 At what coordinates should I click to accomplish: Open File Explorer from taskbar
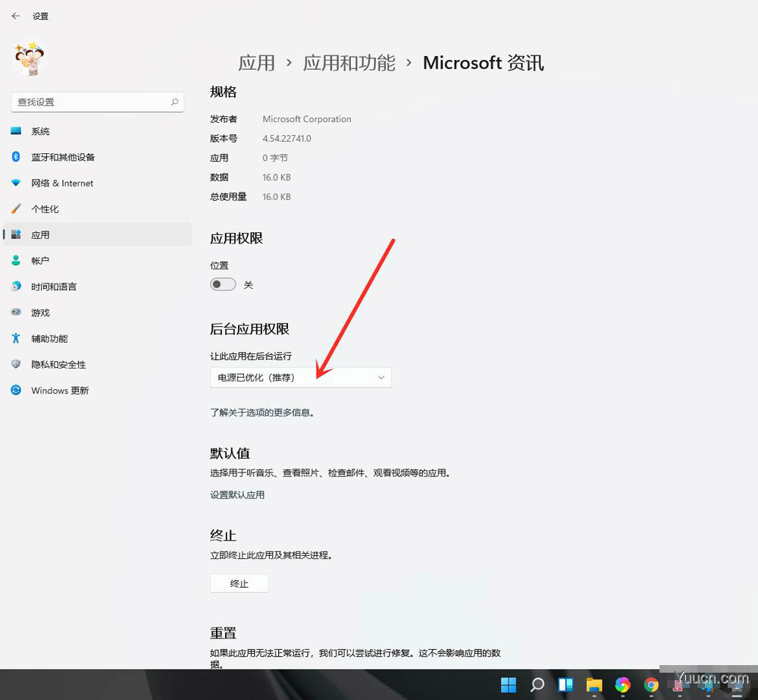pos(594,685)
